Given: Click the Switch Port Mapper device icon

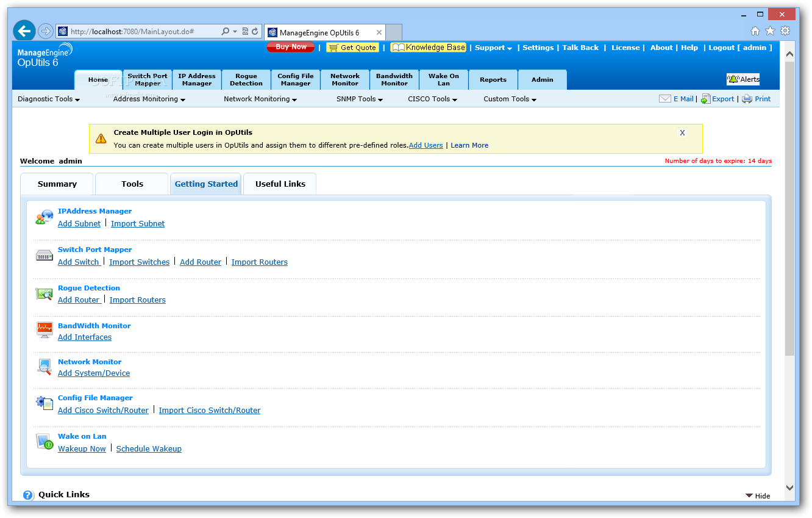Looking at the screenshot, I should pyautogui.click(x=45, y=256).
